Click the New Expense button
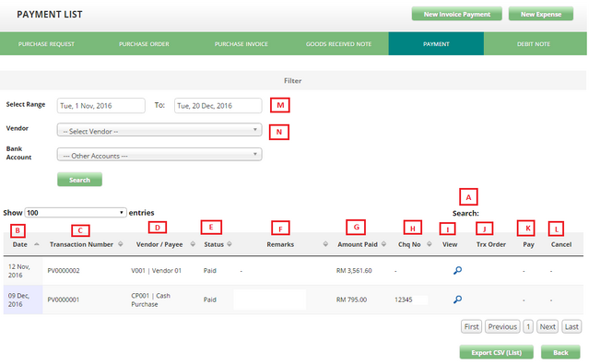 [541, 14]
